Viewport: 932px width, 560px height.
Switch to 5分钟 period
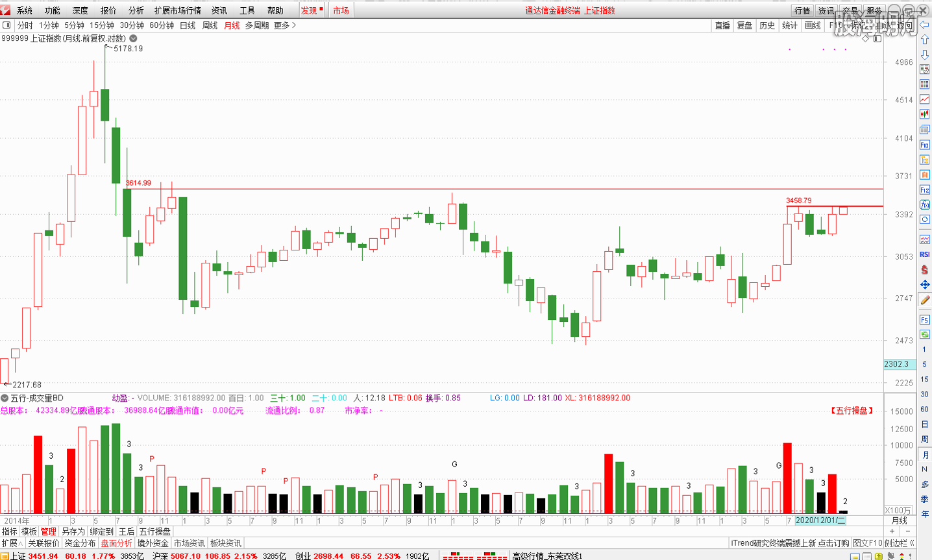(74, 25)
